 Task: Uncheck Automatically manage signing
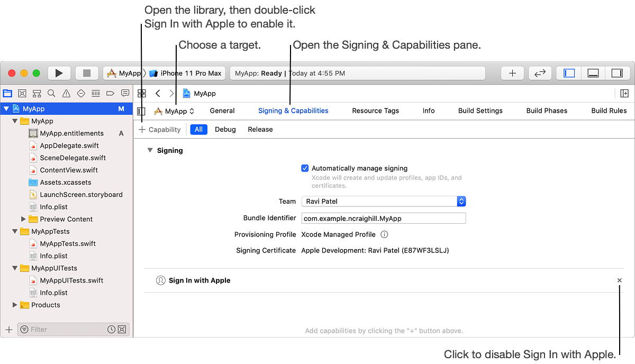click(305, 168)
